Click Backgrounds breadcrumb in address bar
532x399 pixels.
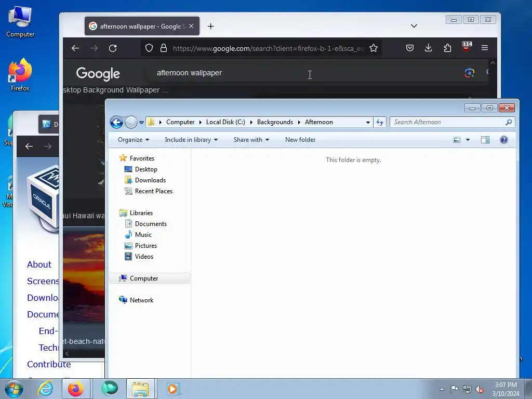coord(275,122)
